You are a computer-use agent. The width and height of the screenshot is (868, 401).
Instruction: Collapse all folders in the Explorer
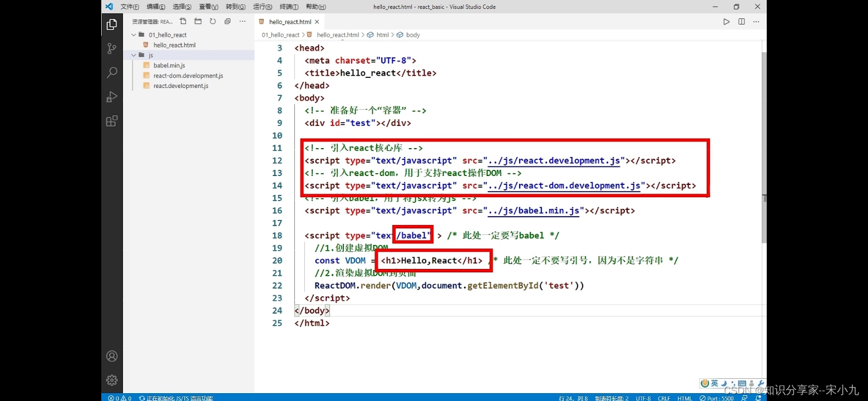(228, 22)
